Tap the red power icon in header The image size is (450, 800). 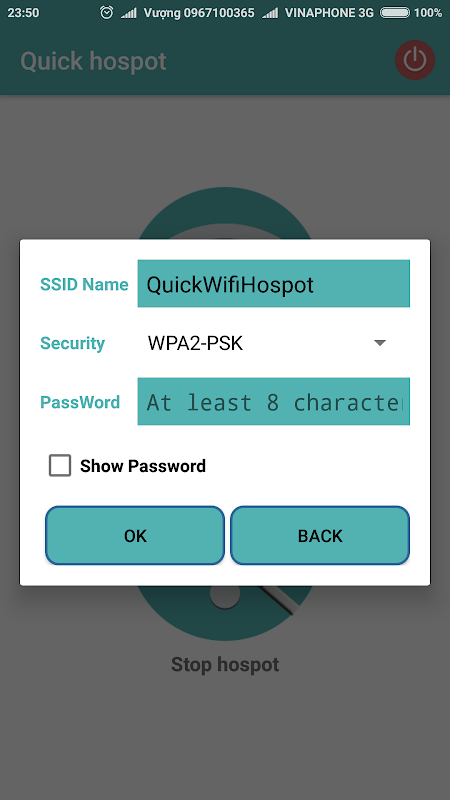point(415,60)
